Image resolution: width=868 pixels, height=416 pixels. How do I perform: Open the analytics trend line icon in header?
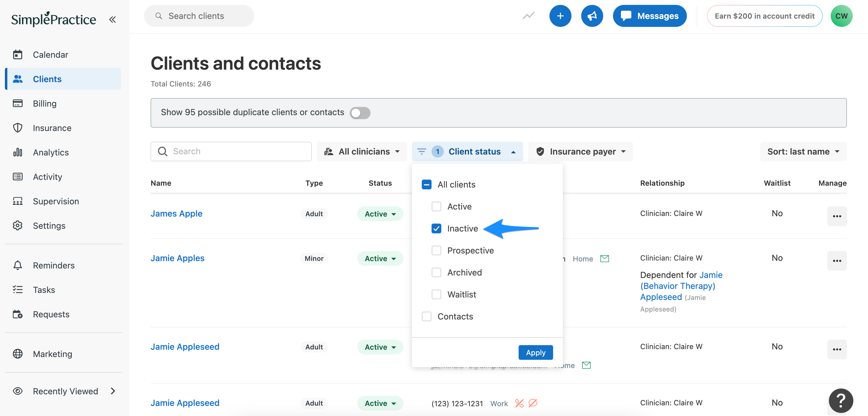click(x=528, y=16)
